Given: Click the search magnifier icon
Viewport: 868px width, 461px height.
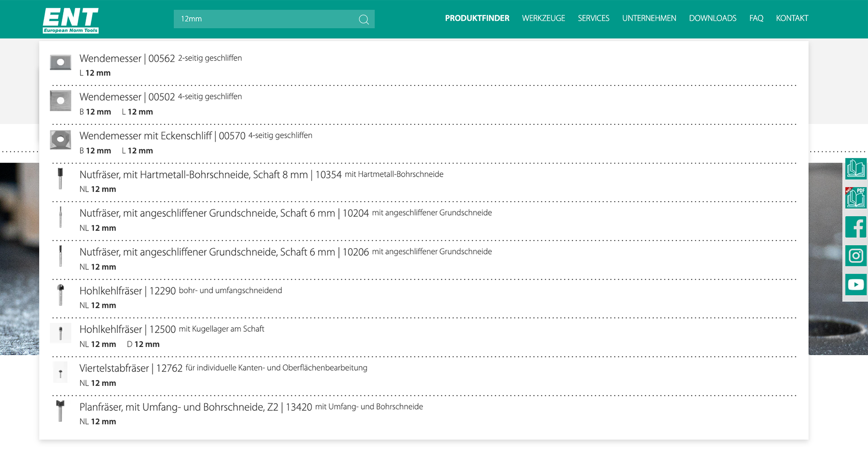Looking at the screenshot, I should [363, 19].
